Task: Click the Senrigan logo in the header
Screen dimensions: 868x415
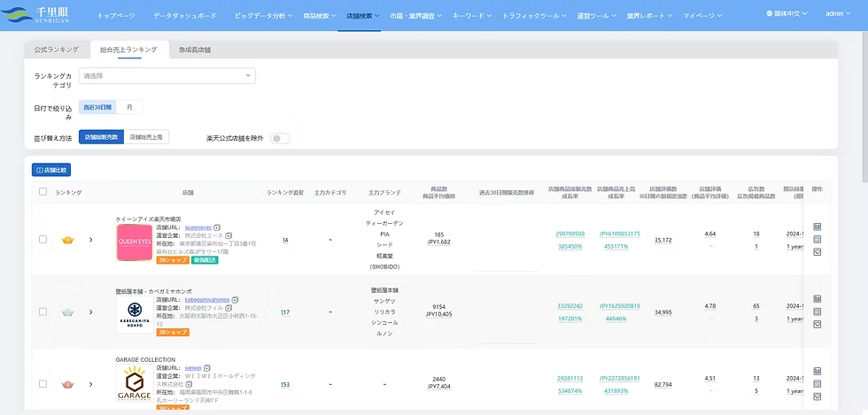Action: (37, 15)
